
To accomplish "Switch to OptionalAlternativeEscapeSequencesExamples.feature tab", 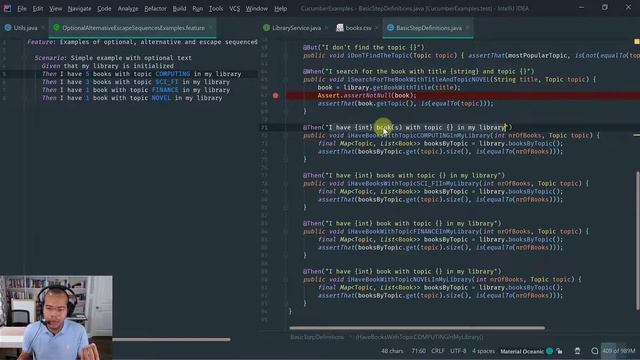I will click(133, 28).
